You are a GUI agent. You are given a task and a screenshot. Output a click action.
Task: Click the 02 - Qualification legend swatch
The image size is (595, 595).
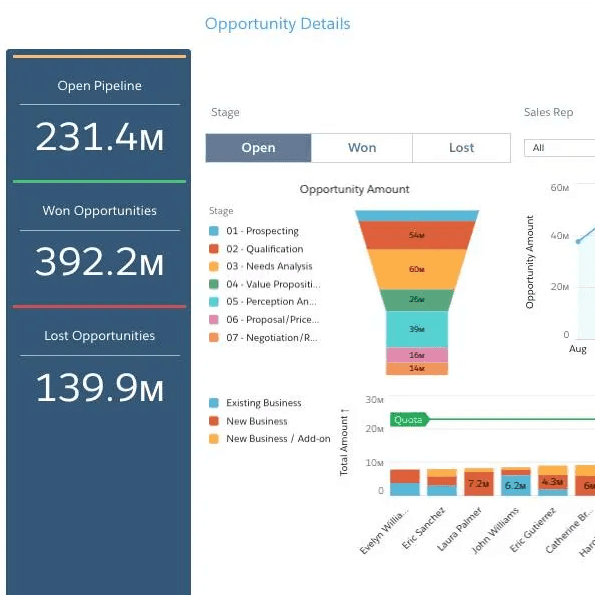(214, 249)
